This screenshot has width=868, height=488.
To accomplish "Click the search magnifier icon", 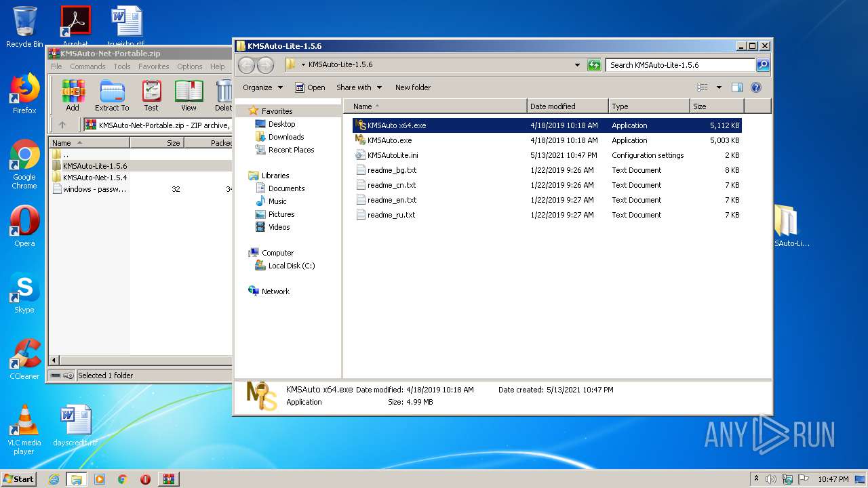I will 763,65.
